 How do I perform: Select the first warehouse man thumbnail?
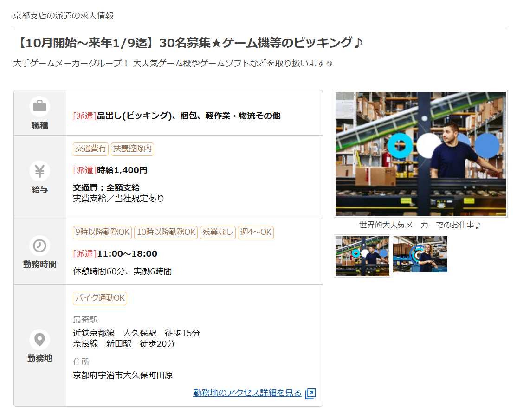[362, 256]
